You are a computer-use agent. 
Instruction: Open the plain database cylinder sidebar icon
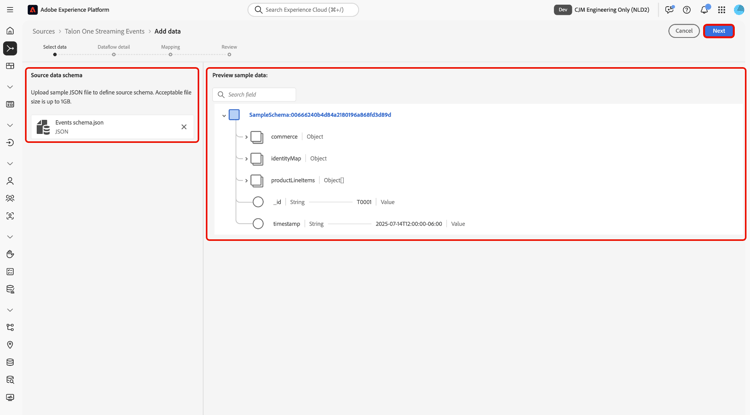pos(10,362)
